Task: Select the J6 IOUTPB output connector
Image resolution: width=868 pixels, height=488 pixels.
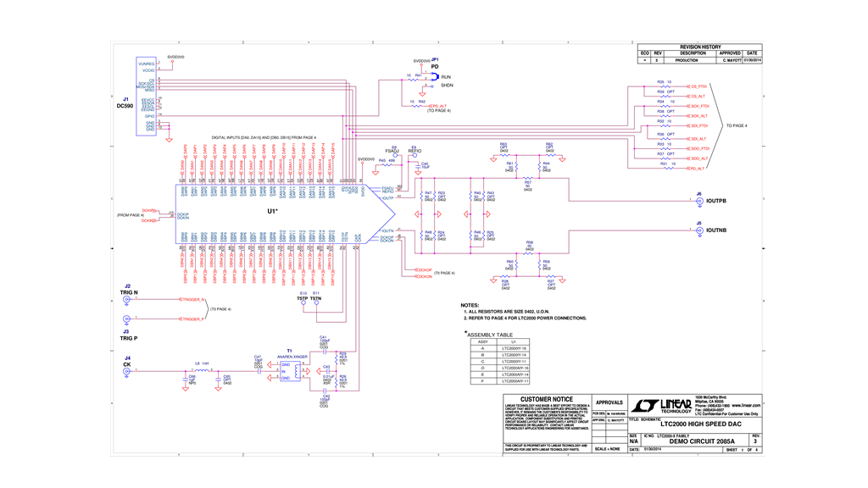Action: (698, 202)
